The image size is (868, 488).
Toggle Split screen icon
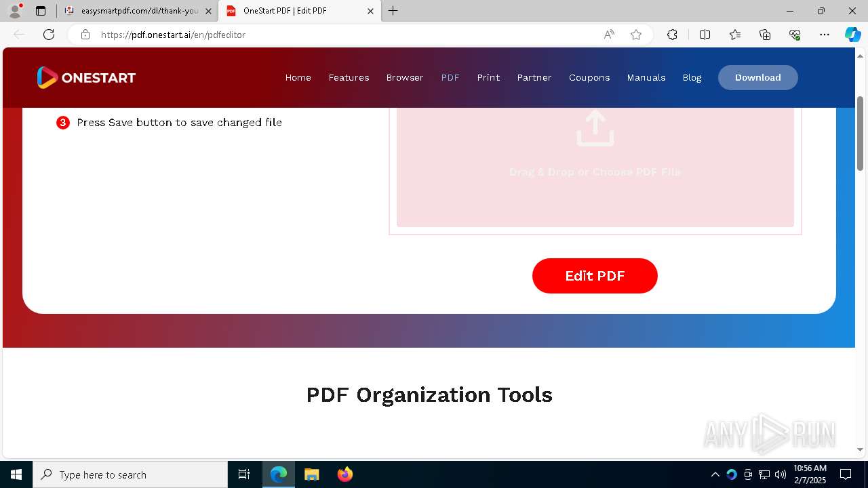[705, 35]
